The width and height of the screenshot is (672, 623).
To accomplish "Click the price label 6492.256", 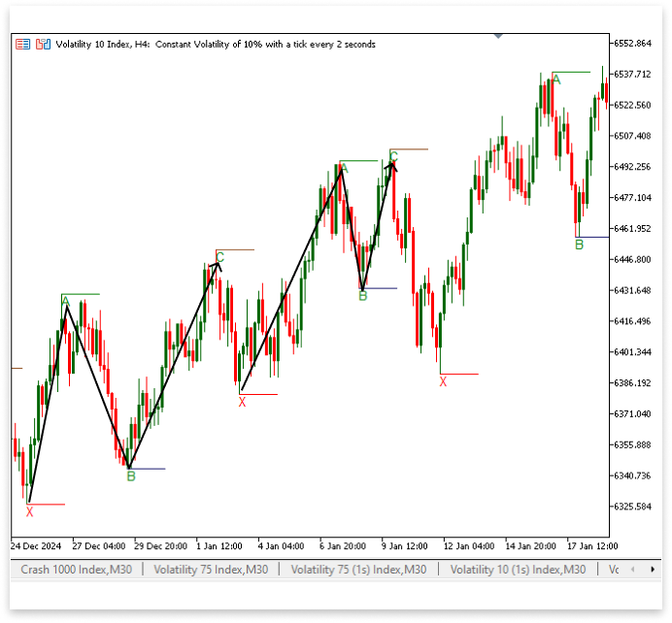I will [x=632, y=167].
